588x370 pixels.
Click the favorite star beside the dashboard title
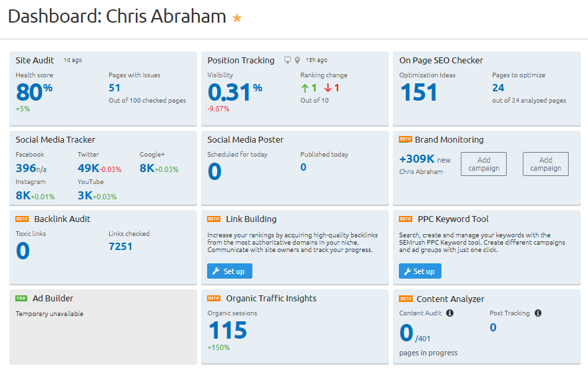pos(237,19)
